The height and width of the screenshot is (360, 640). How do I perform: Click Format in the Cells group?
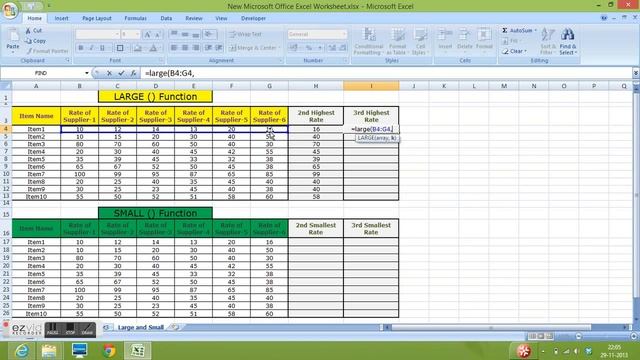tap(484, 41)
